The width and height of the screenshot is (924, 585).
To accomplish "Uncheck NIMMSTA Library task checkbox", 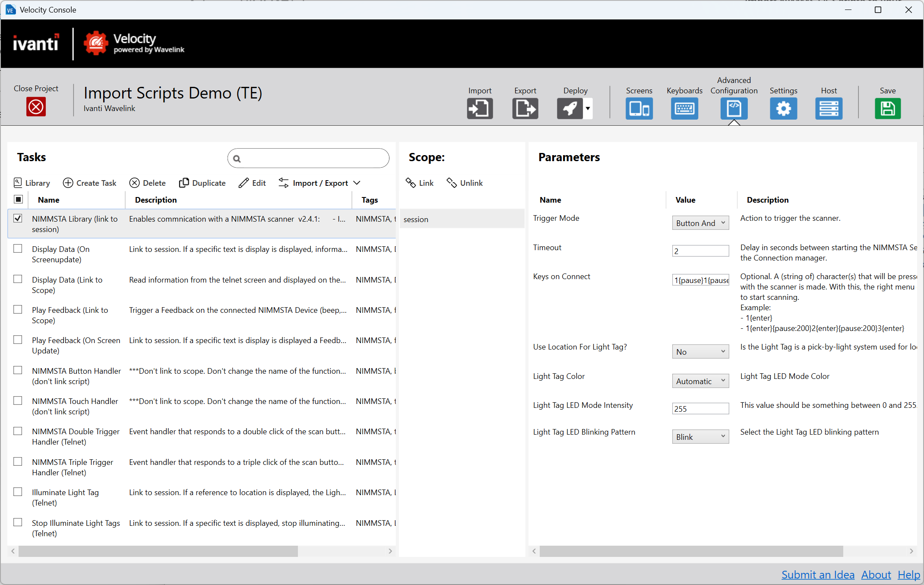I will pos(18,218).
